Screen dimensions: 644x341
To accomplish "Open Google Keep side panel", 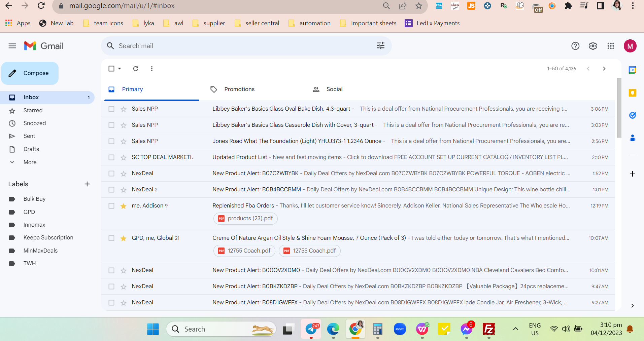I will [633, 93].
